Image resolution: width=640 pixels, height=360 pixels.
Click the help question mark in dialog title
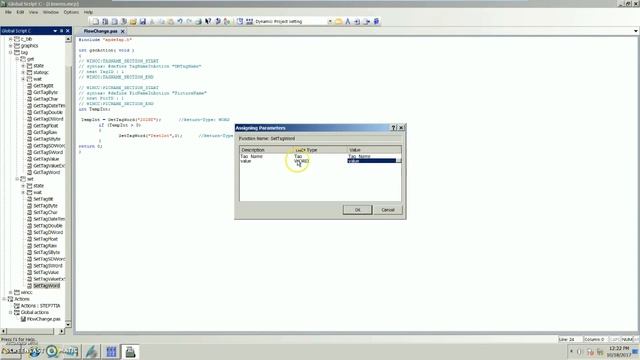pos(394,128)
